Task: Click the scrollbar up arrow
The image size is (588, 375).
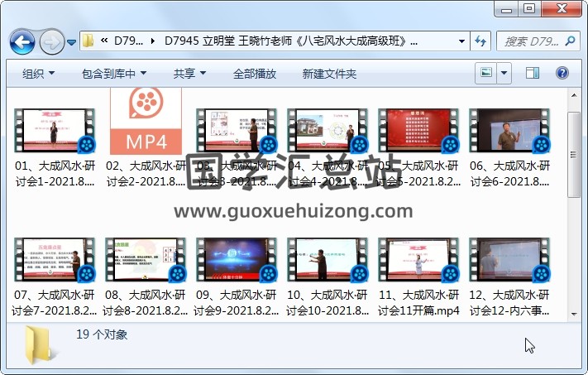Action: [x=574, y=95]
